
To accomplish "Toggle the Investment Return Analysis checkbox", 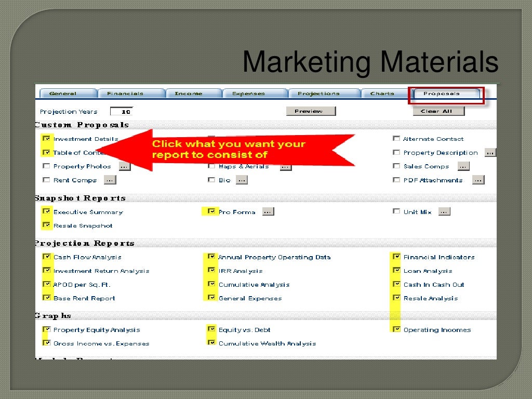I will 46,270.
